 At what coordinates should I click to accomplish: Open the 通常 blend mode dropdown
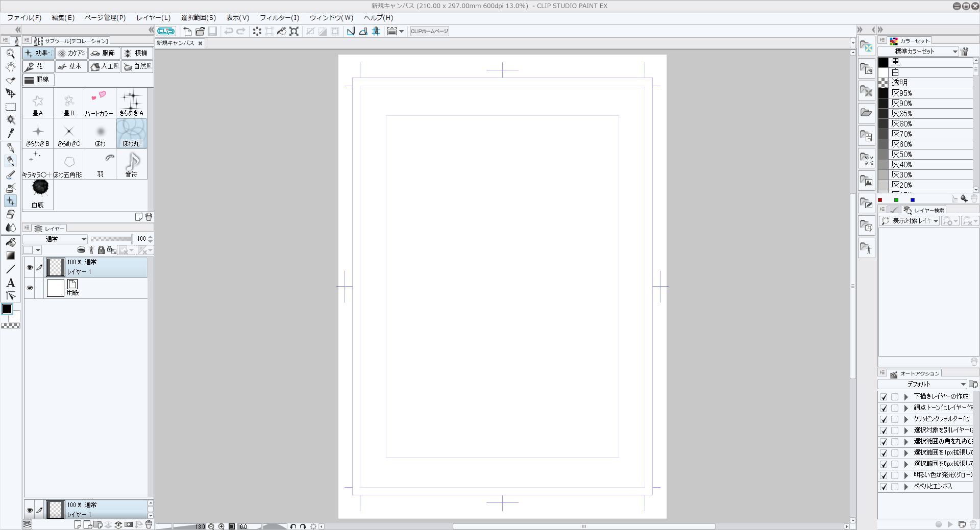coord(55,239)
